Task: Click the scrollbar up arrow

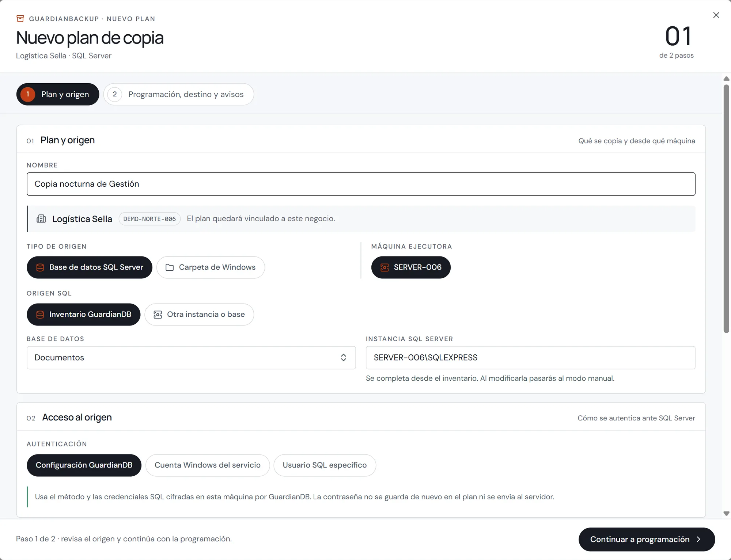Action: [x=727, y=79]
